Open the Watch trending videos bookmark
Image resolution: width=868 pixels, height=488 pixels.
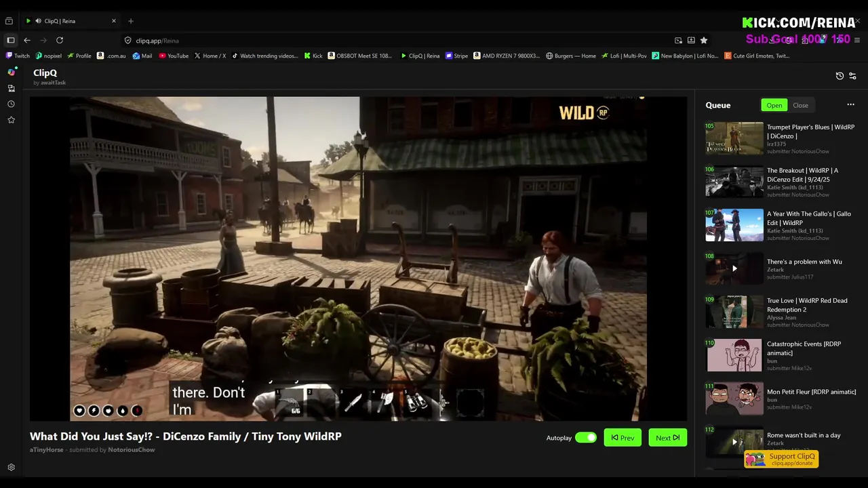[264, 56]
